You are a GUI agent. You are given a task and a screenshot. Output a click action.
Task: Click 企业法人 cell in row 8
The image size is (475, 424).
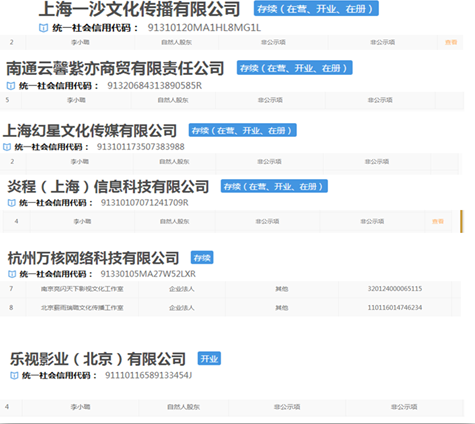coord(182,308)
